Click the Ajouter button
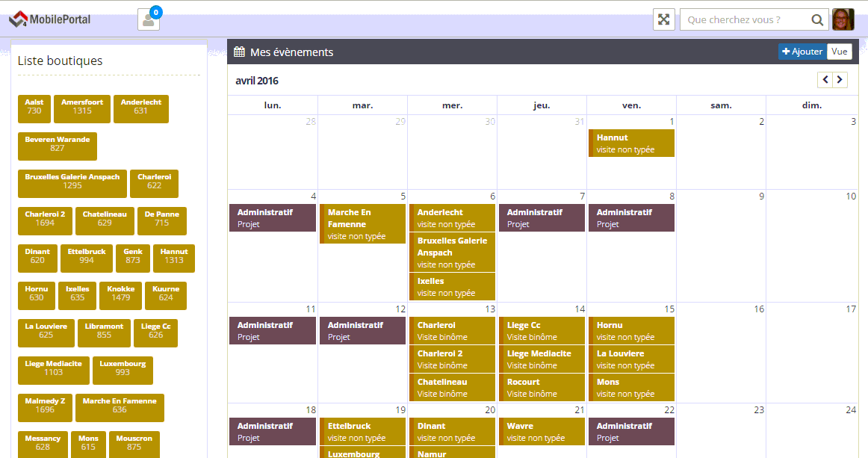This screenshot has height=458, width=868. pos(802,52)
